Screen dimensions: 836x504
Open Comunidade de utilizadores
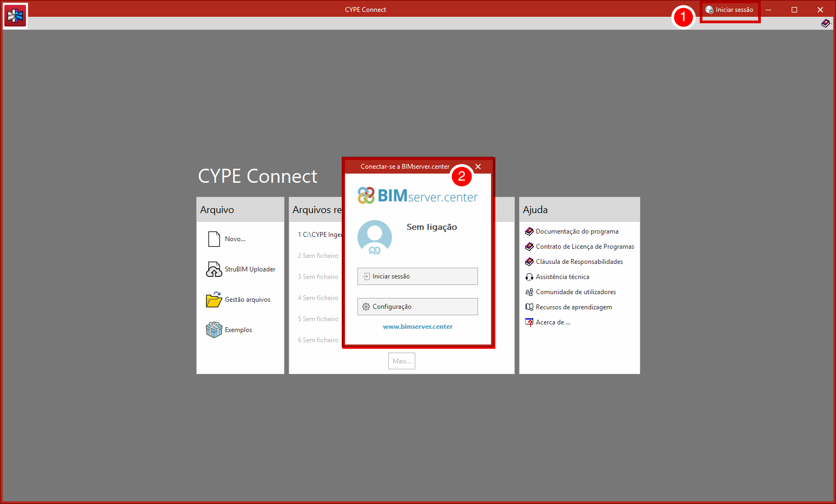tap(575, 292)
